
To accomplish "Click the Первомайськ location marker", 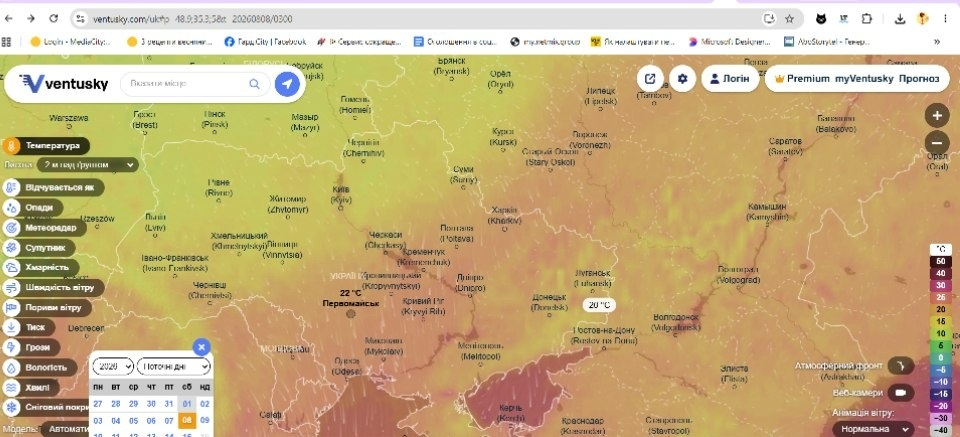I will click(x=351, y=313).
